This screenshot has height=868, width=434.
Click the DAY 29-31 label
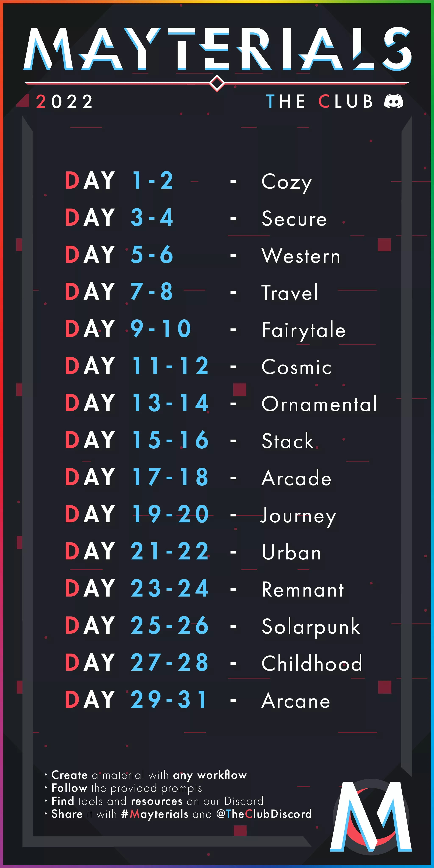coord(136,700)
